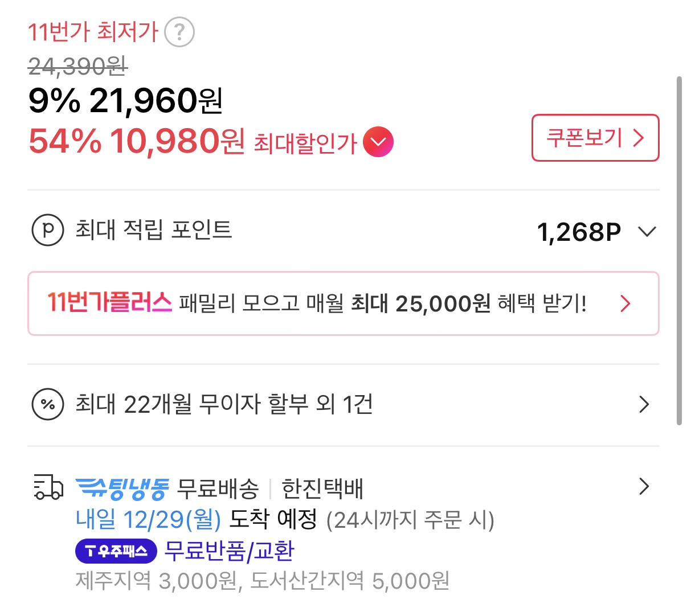Click the 한진택배 courier label

tap(322, 487)
